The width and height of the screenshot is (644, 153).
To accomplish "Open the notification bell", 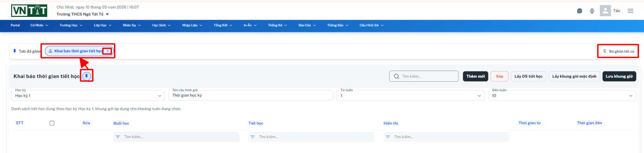I will click(x=592, y=11).
